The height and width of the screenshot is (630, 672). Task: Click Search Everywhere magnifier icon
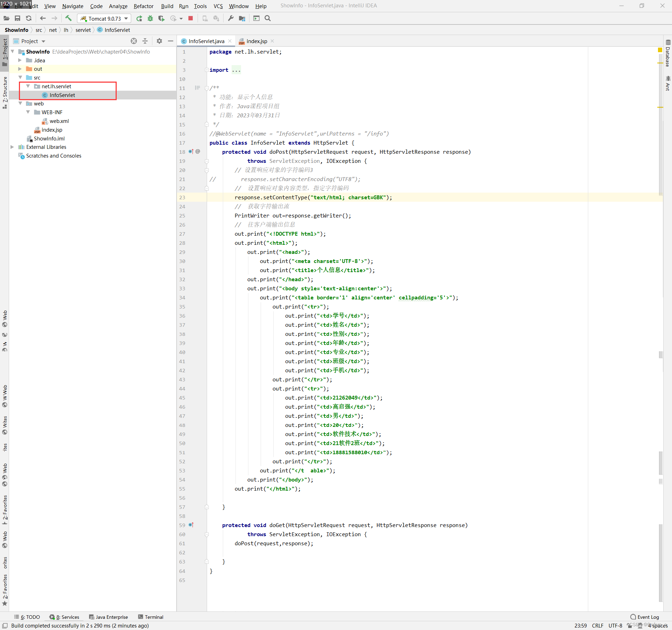tap(268, 18)
